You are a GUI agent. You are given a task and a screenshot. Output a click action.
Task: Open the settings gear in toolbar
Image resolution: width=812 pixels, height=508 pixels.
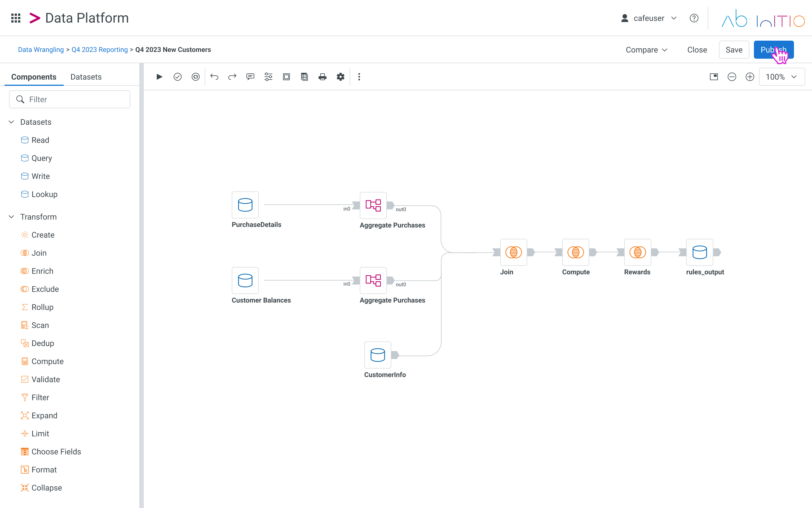[341, 77]
